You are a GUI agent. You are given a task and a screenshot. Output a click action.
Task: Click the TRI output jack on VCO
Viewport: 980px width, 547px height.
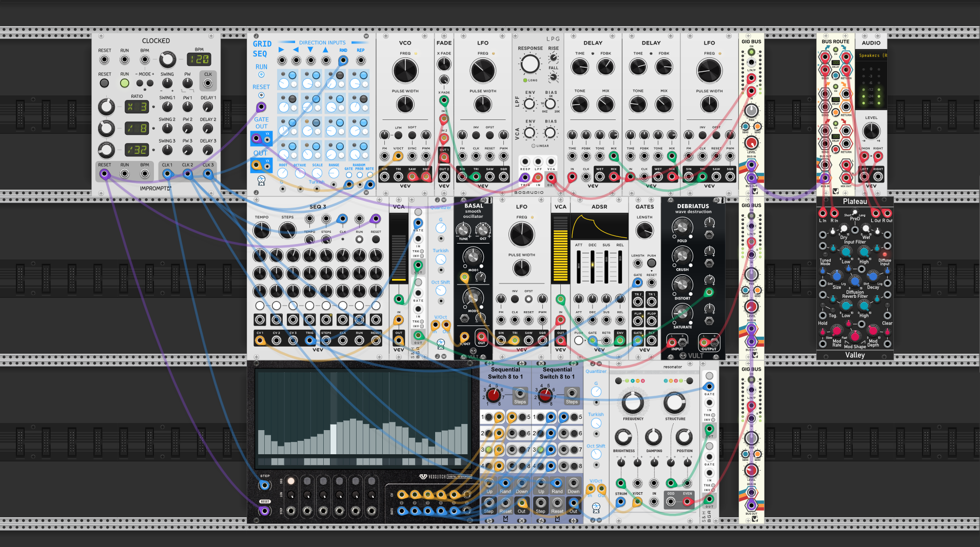[398, 177]
